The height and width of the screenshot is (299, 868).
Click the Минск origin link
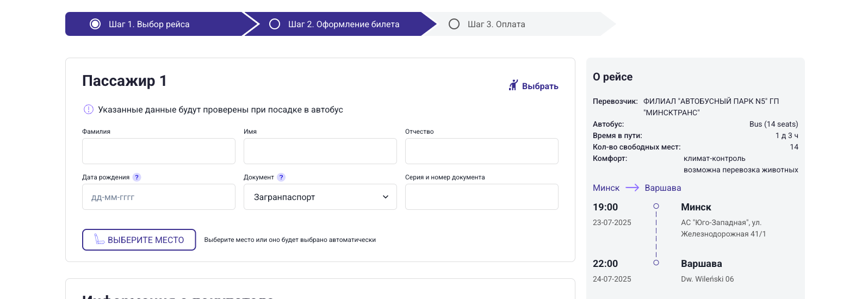606,188
